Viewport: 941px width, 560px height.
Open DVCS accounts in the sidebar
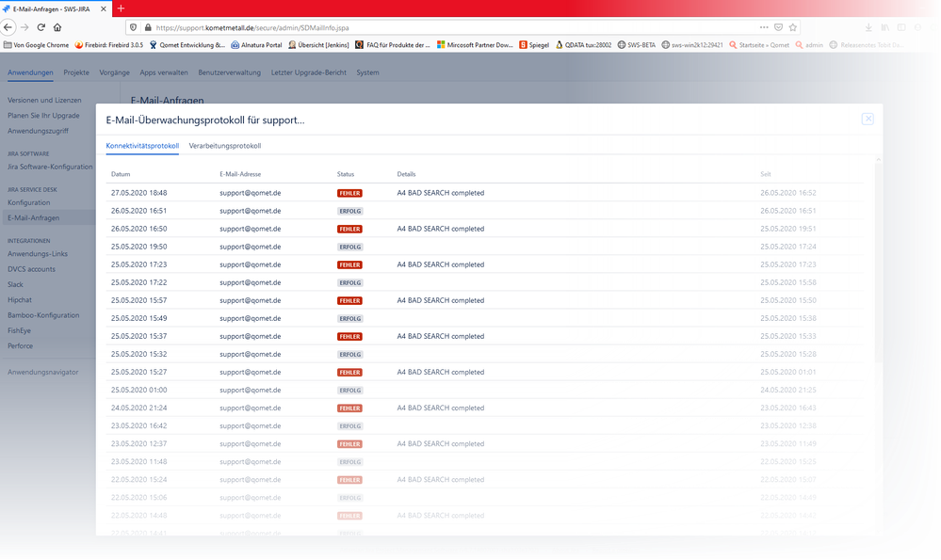click(x=31, y=269)
